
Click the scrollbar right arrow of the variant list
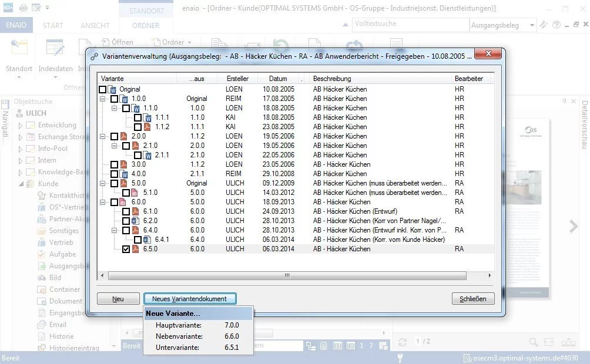(490, 275)
